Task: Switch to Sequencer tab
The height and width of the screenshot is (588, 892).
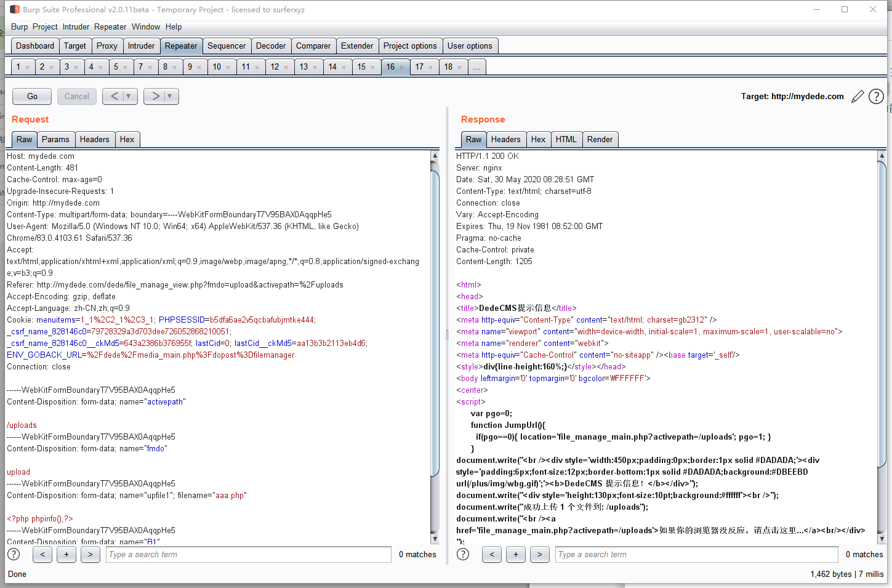Action: coord(227,46)
